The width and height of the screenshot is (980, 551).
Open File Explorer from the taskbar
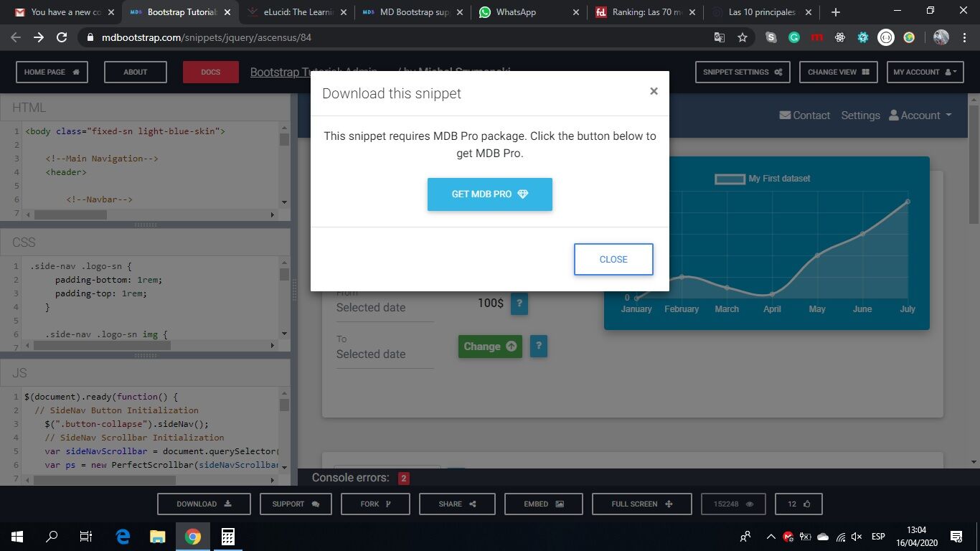click(157, 537)
